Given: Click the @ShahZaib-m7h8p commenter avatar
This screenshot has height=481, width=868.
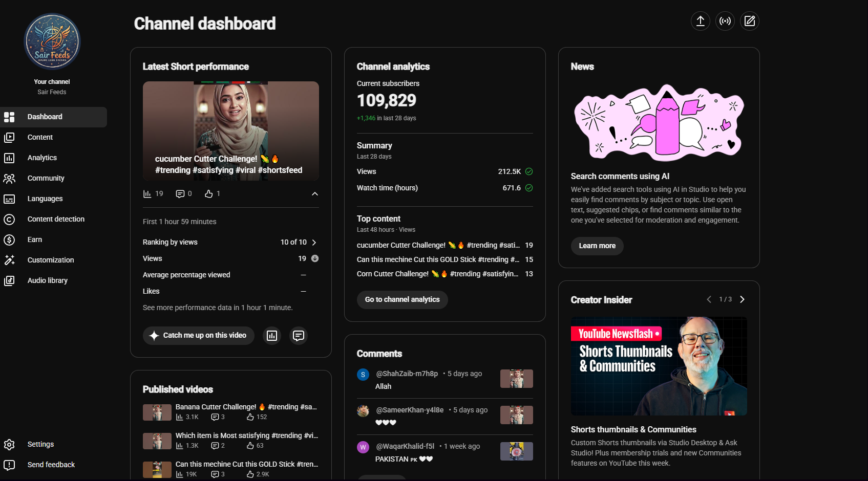Looking at the screenshot, I should 363,375.
